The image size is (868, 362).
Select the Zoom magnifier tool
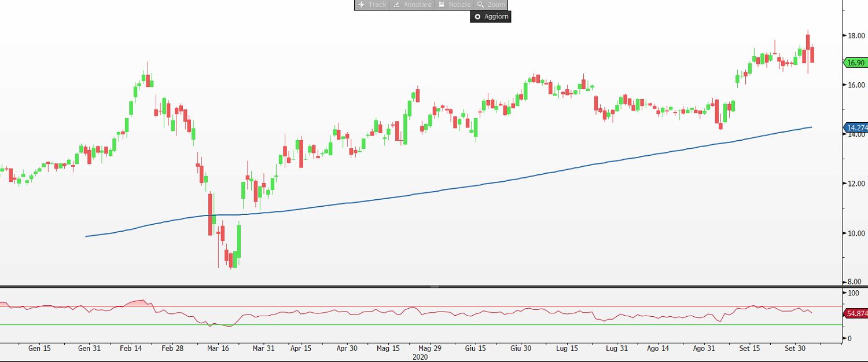(x=491, y=5)
